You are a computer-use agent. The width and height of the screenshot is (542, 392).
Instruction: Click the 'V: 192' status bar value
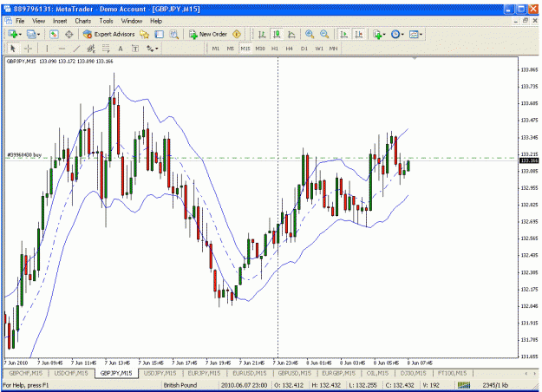coord(431,385)
